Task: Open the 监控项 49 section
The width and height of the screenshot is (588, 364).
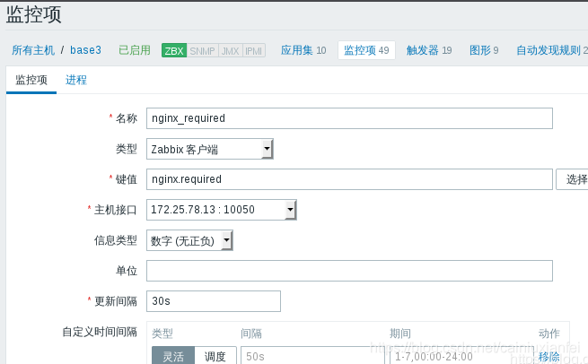Action: point(366,50)
